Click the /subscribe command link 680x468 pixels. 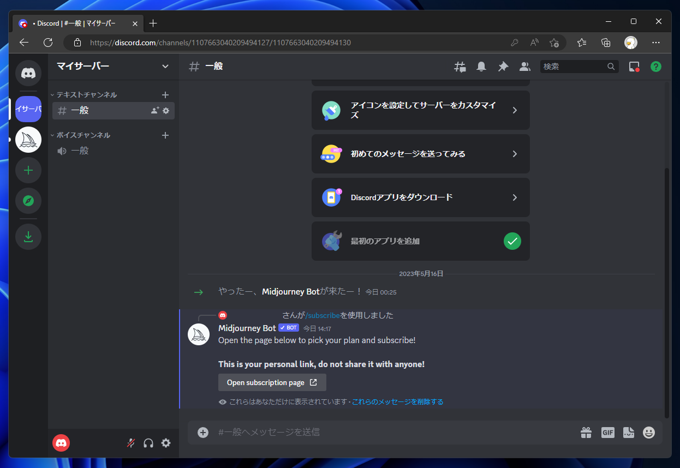tap(323, 315)
